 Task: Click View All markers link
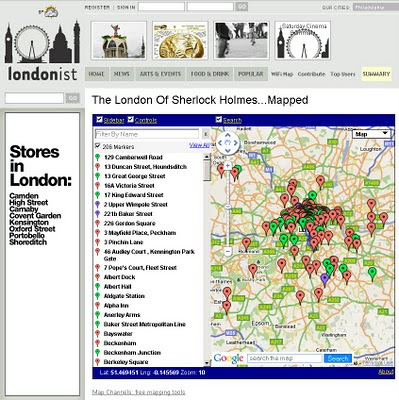tap(199, 145)
